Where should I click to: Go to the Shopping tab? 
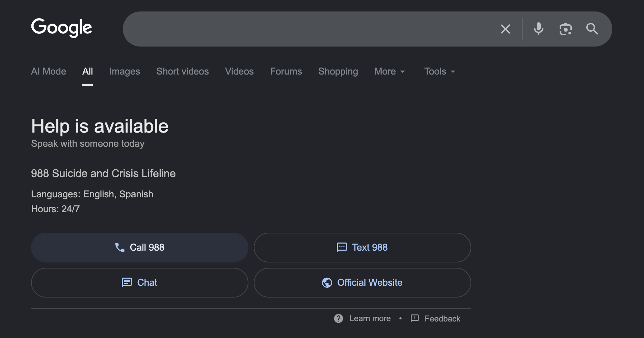(338, 72)
